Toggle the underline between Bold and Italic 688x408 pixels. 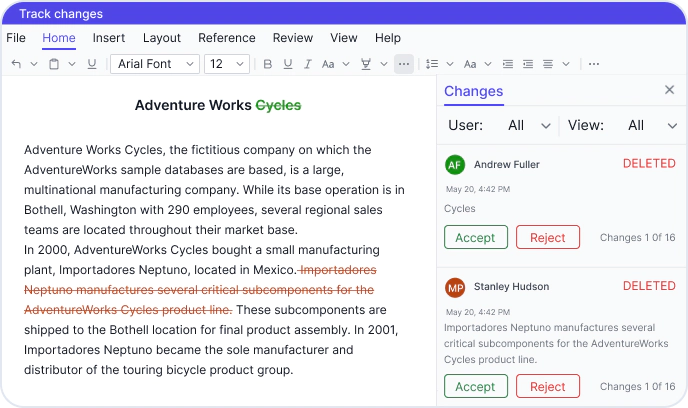click(x=288, y=64)
